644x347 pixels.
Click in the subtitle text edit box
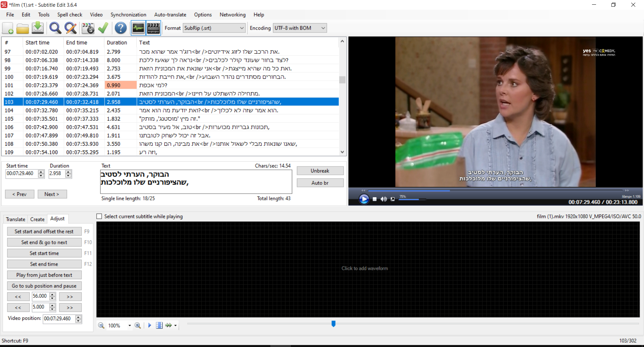click(x=196, y=182)
